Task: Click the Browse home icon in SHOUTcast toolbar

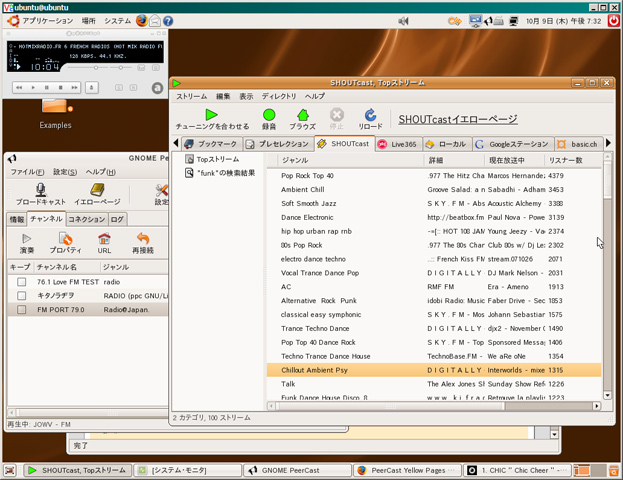Action: [303, 115]
